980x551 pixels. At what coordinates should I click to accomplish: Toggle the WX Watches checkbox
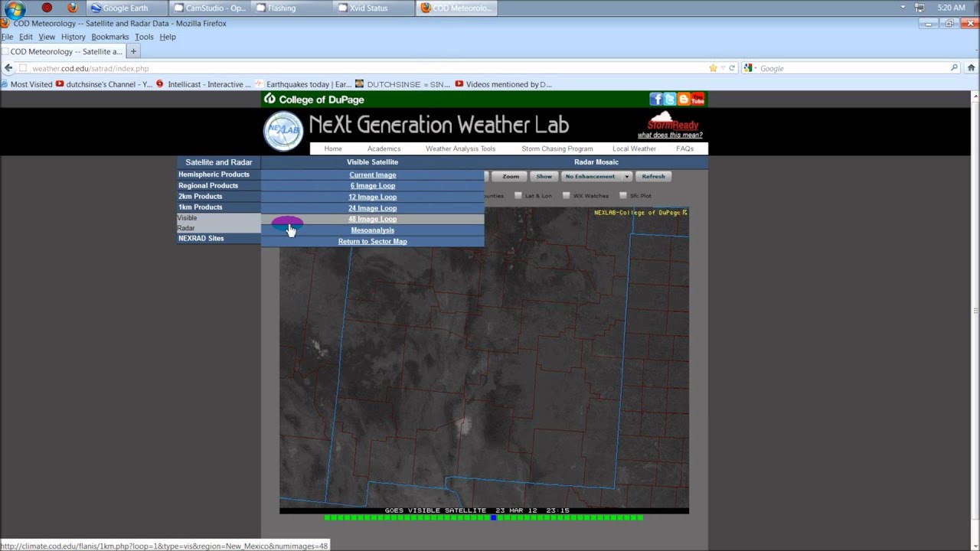point(567,196)
